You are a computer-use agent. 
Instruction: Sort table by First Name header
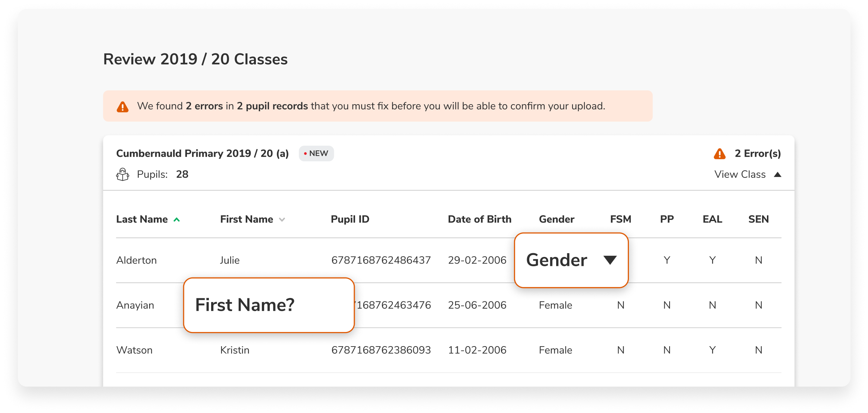click(x=247, y=219)
